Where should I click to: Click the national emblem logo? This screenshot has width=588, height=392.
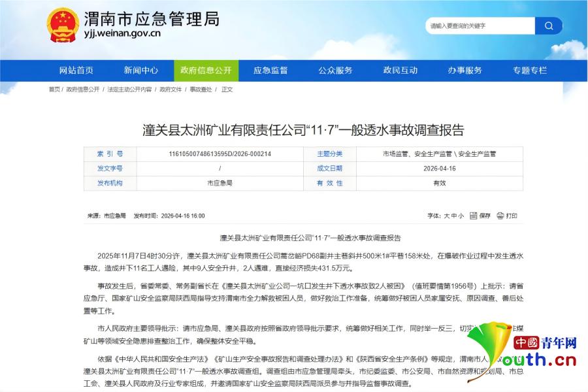(x=62, y=25)
